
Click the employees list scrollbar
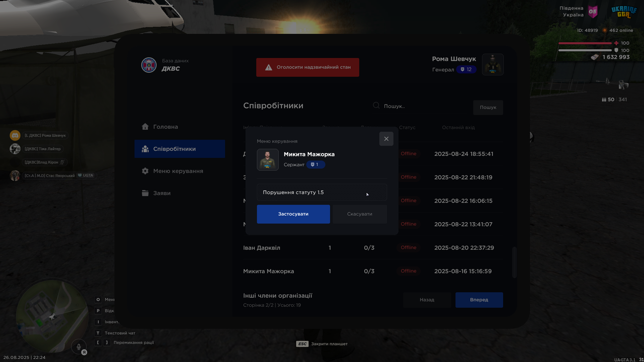pyautogui.click(x=514, y=262)
